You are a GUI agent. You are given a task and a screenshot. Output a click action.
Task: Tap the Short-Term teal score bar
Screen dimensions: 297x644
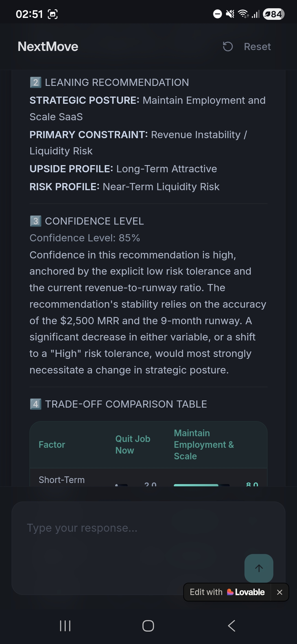coord(196,485)
